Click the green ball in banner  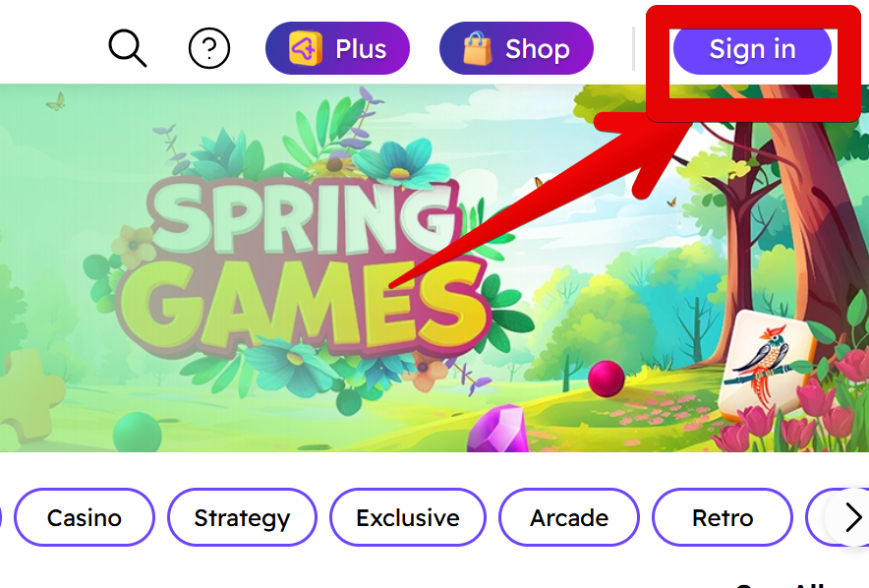137,433
